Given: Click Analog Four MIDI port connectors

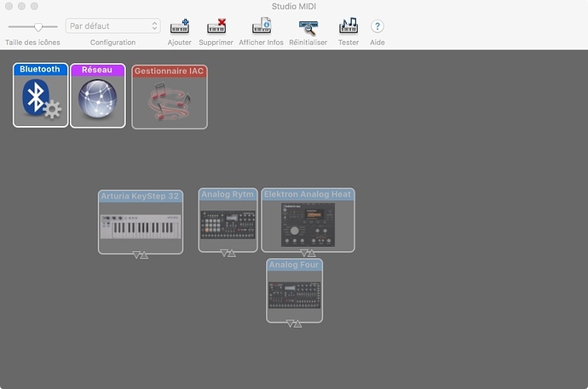Looking at the screenshot, I should tap(294, 323).
